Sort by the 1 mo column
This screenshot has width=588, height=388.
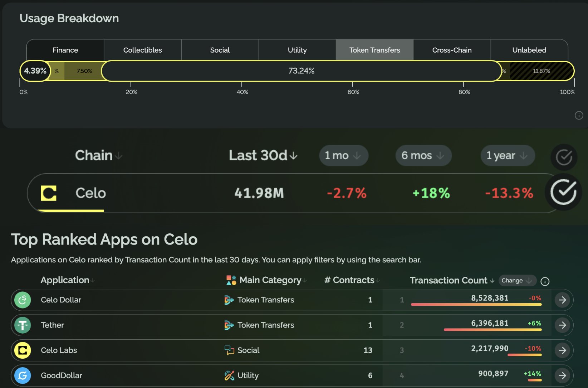tap(343, 156)
